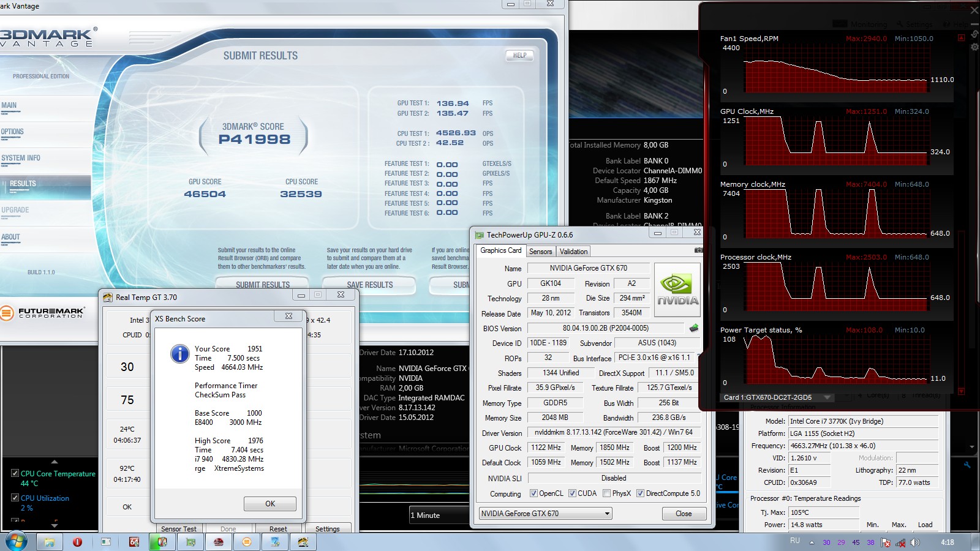
Task: Open the NVIDIA GeForce GTX 670 dropdown
Action: (x=546, y=514)
